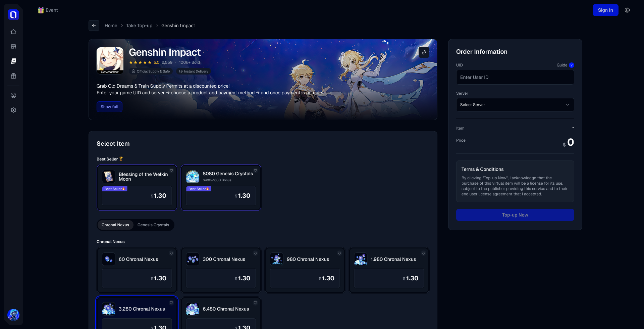Image resolution: width=644 pixels, height=329 pixels.
Task: Open the settings gear in the sidebar
Action: click(x=13, y=110)
